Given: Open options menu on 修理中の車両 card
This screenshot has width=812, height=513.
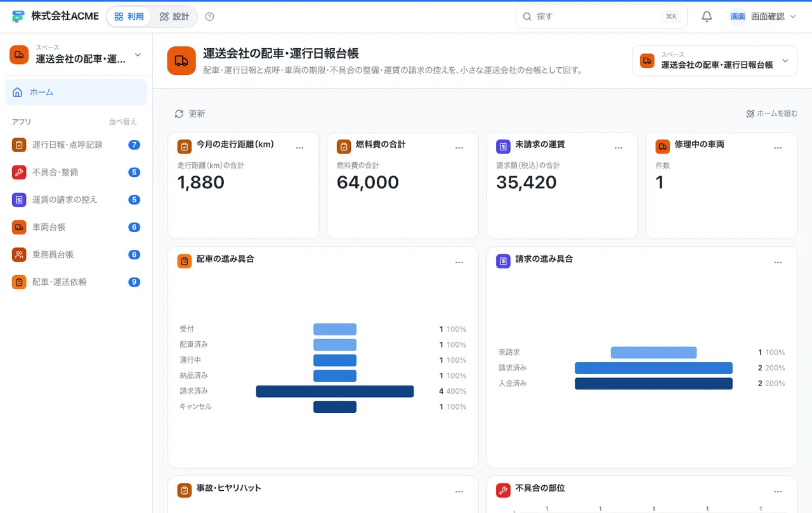Looking at the screenshot, I should click(x=778, y=148).
